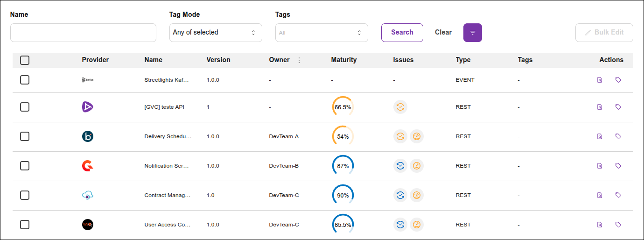The width and height of the screenshot is (644, 240).
Task: Click Notification Ser… name cell
Action: tap(168, 166)
